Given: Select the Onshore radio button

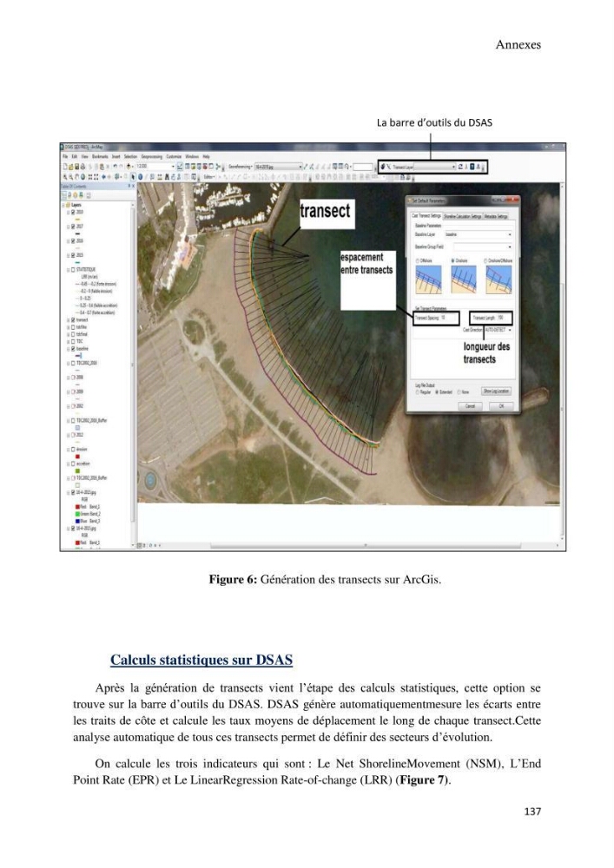Looking at the screenshot, I should point(452,260).
